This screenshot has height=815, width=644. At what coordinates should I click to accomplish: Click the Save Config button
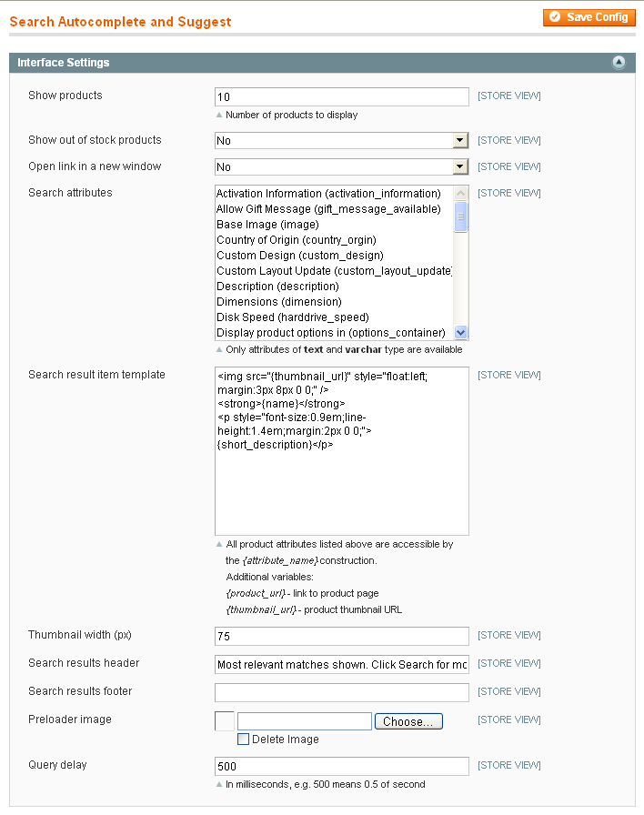[x=589, y=17]
